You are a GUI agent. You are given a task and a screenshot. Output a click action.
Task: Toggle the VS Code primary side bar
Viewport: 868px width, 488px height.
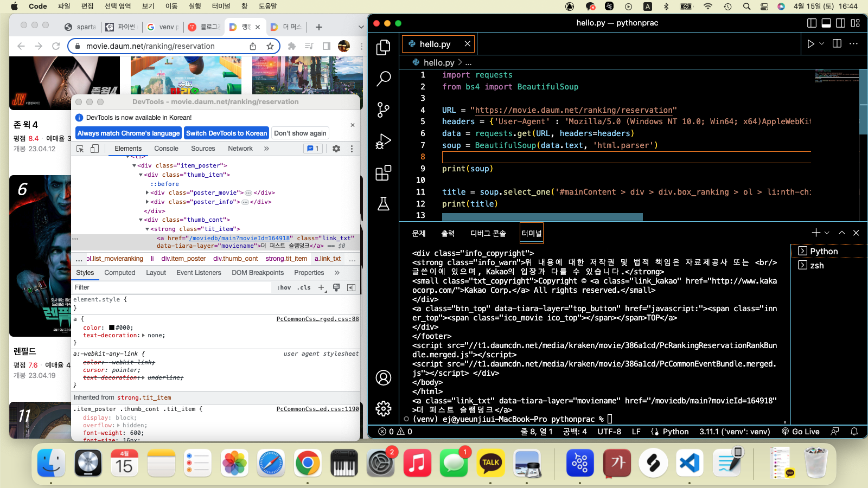tap(812, 23)
